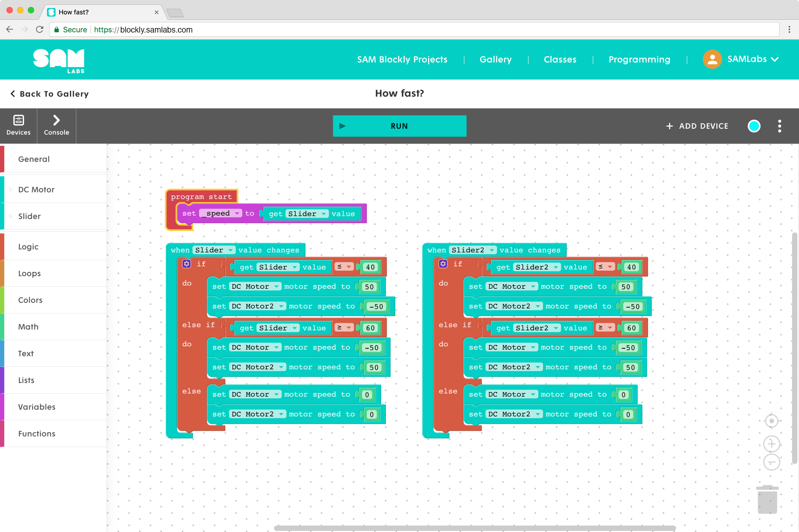Image resolution: width=799 pixels, height=532 pixels.
Task: Click the Slider2 if-block gear icon
Action: coord(443,264)
